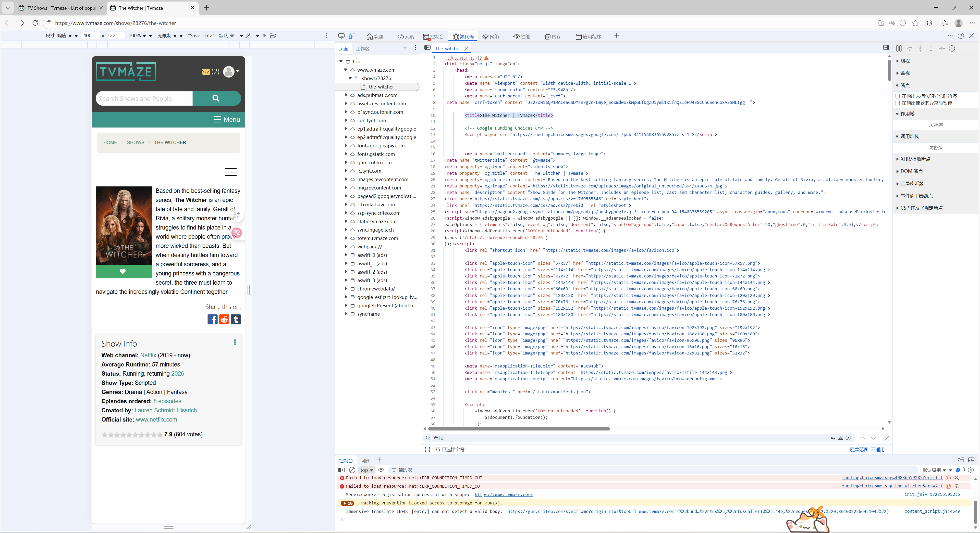The width and height of the screenshot is (980, 533).
Task: Expand the static.tvmaze.com tree node
Action: tap(346, 221)
